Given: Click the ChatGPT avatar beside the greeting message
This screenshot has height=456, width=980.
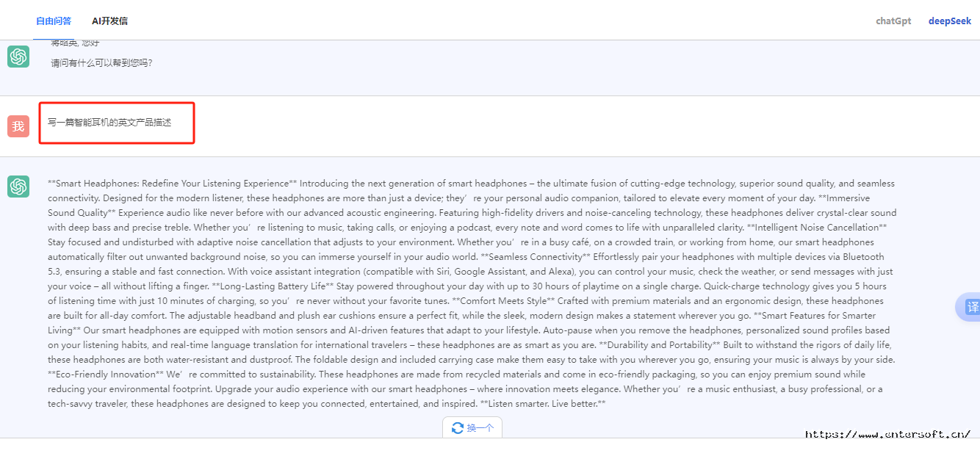Looking at the screenshot, I should click(x=18, y=57).
